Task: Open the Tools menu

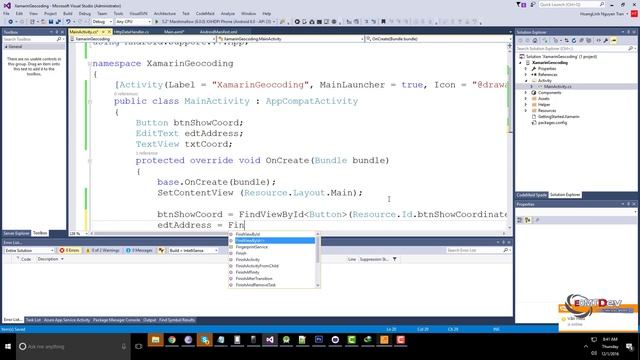Action: [118, 13]
